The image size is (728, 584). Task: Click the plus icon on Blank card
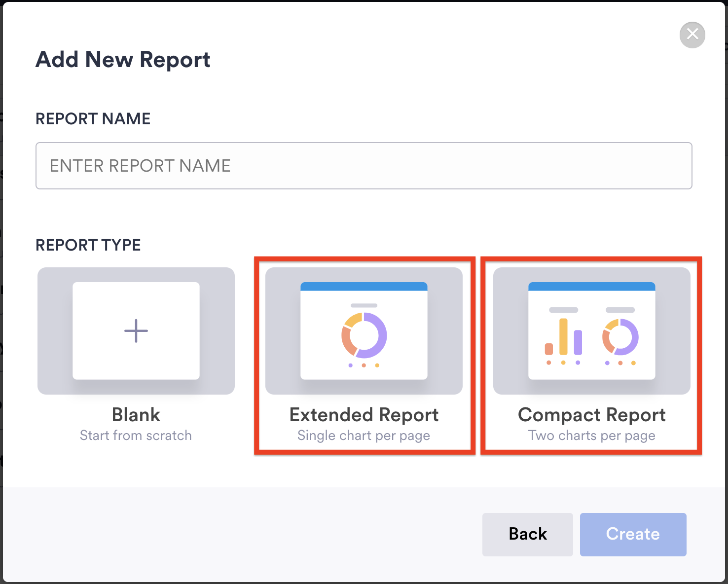[x=136, y=330]
